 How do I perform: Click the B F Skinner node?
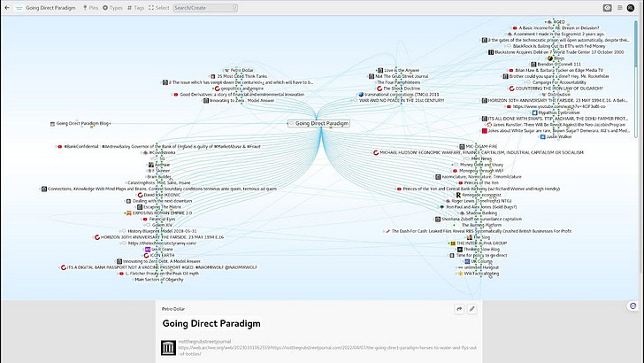(x=159, y=171)
